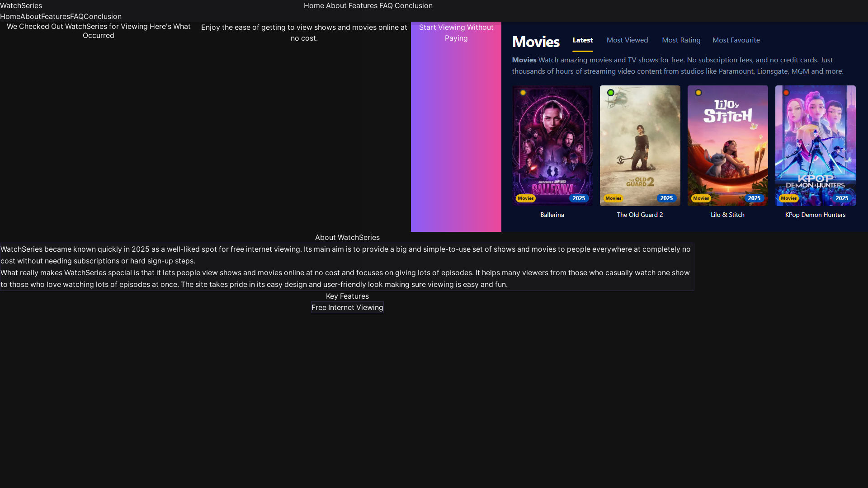Switch to the Latest movies tab
The height and width of the screenshot is (488, 868).
(x=582, y=40)
